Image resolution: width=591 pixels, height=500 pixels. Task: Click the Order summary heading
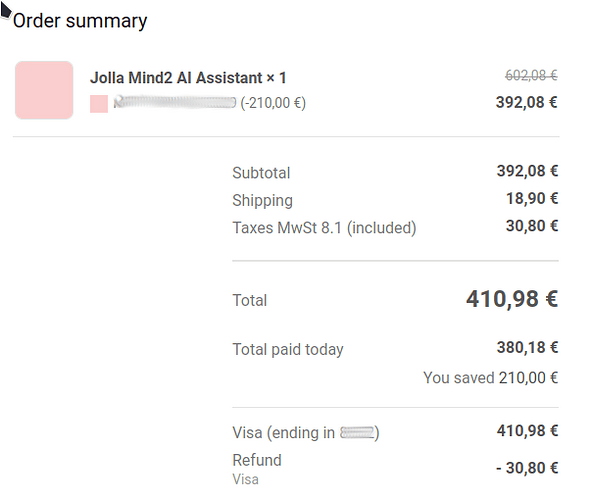80,21
